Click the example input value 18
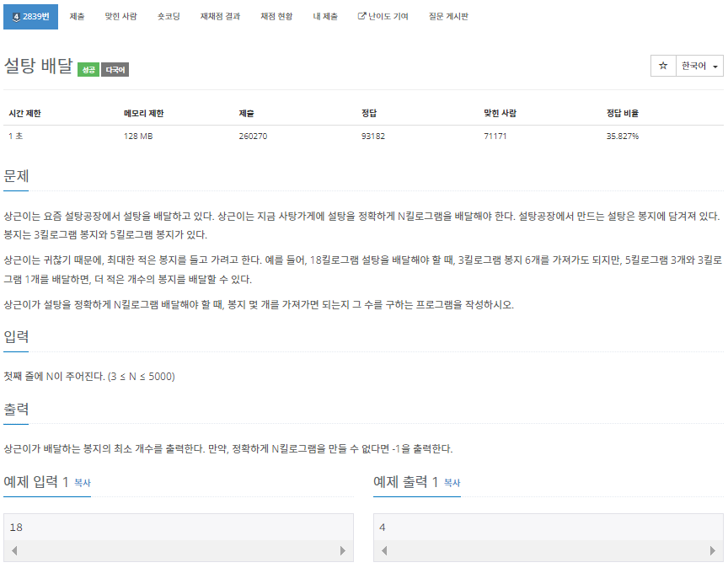The width and height of the screenshot is (728, 568). tap(16, 528)
